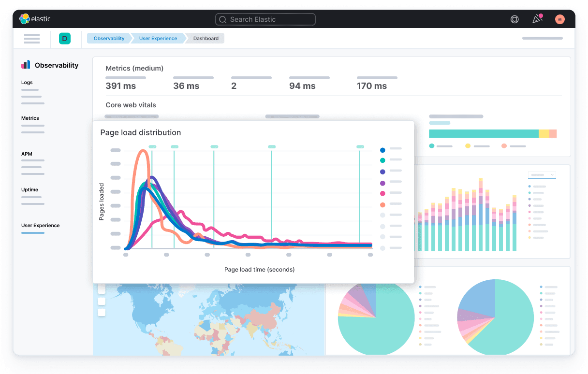Open the notifications bell
Screen dimensions: 588x374
(536, 19)
